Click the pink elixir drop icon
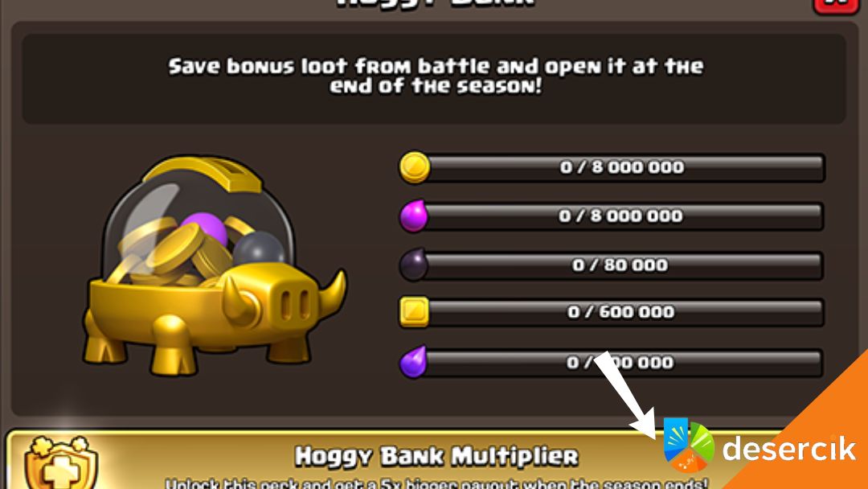 click(414, 216)
